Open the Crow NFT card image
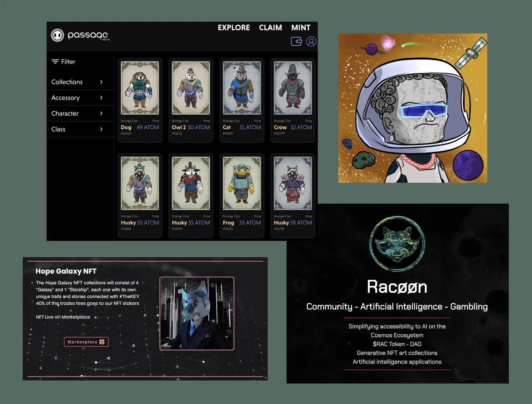 tap(293, 88)
